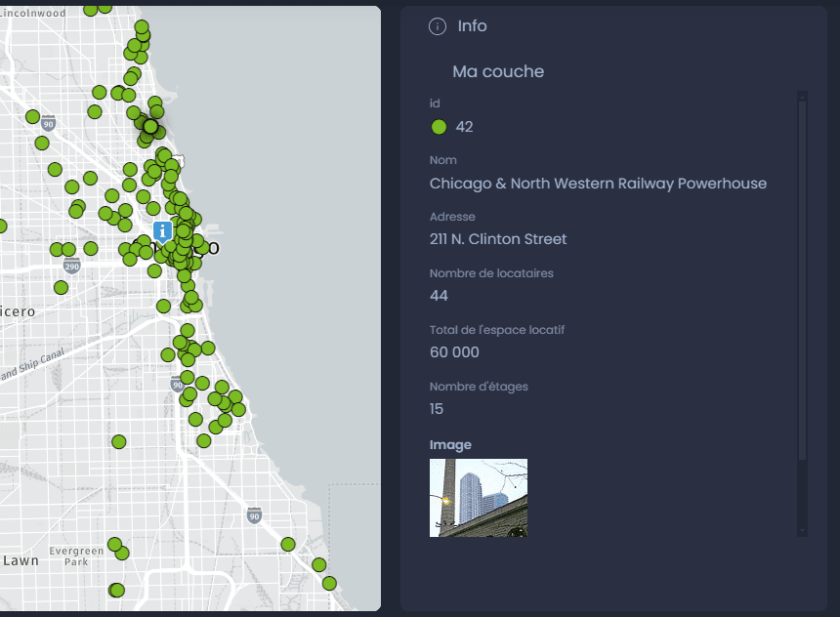Click the 'Nom' field label

[443, 160]
